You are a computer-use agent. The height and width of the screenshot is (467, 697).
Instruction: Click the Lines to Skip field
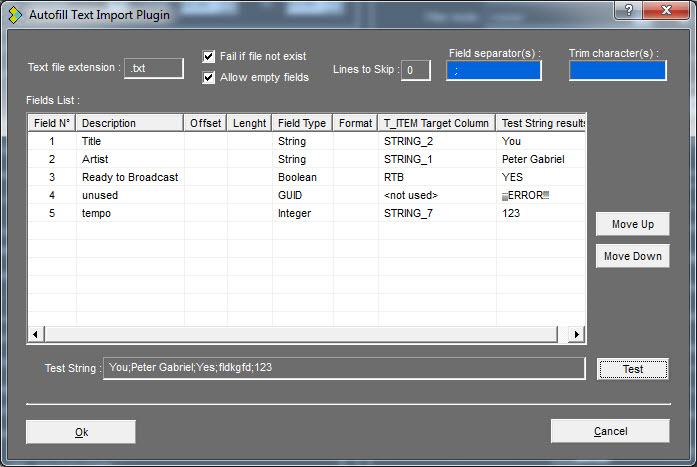416,70
